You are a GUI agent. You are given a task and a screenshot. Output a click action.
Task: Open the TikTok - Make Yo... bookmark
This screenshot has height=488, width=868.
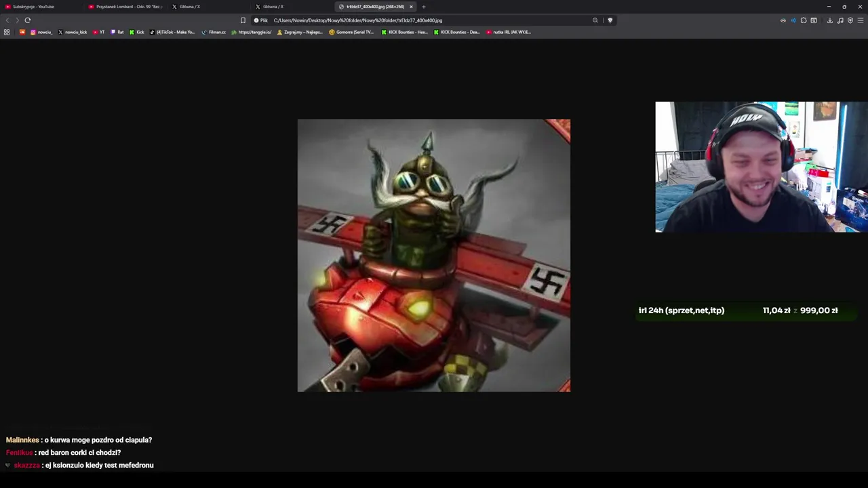tap(172, 32)
